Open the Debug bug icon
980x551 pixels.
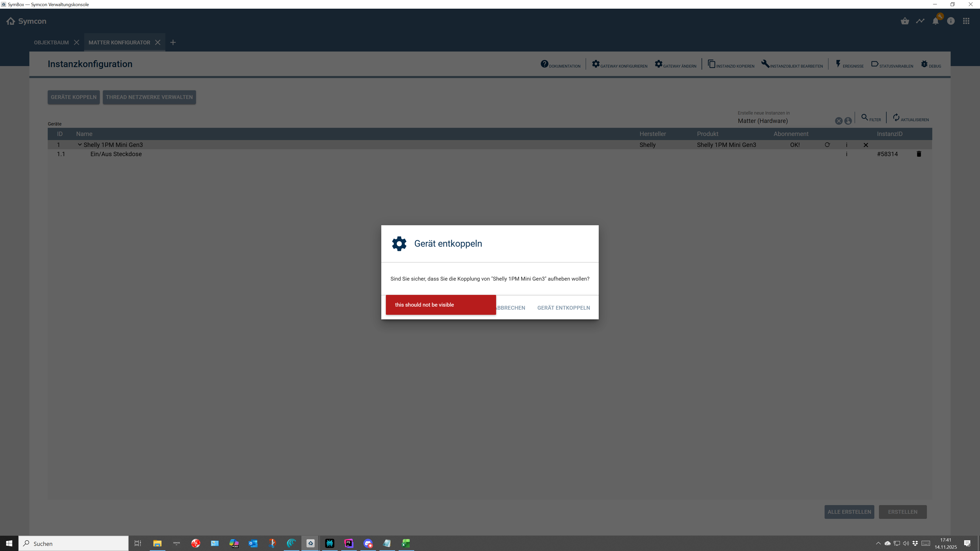(924, 64)
